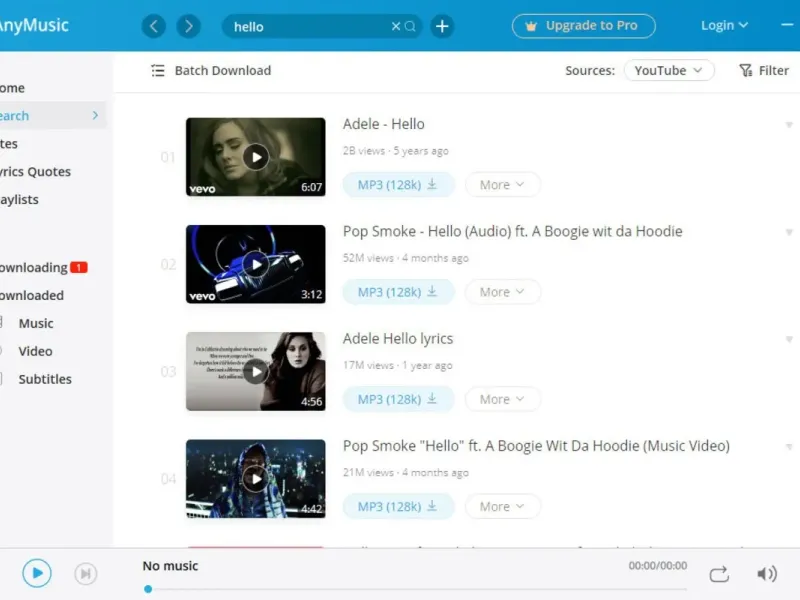Viewport: 800px width, 600px height.
Task: Download MP3 (128k) for Pop Smoke Hello (Audio)
Action: 398,292
